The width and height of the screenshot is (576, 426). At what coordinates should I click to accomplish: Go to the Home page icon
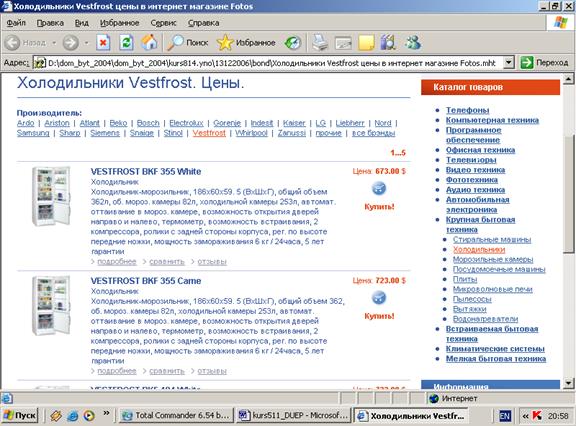149,43
